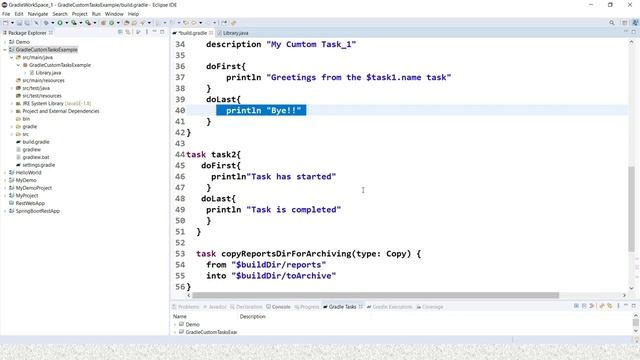Click the Save toolbar icon
The image size is (640, 360).
point(19,23)
